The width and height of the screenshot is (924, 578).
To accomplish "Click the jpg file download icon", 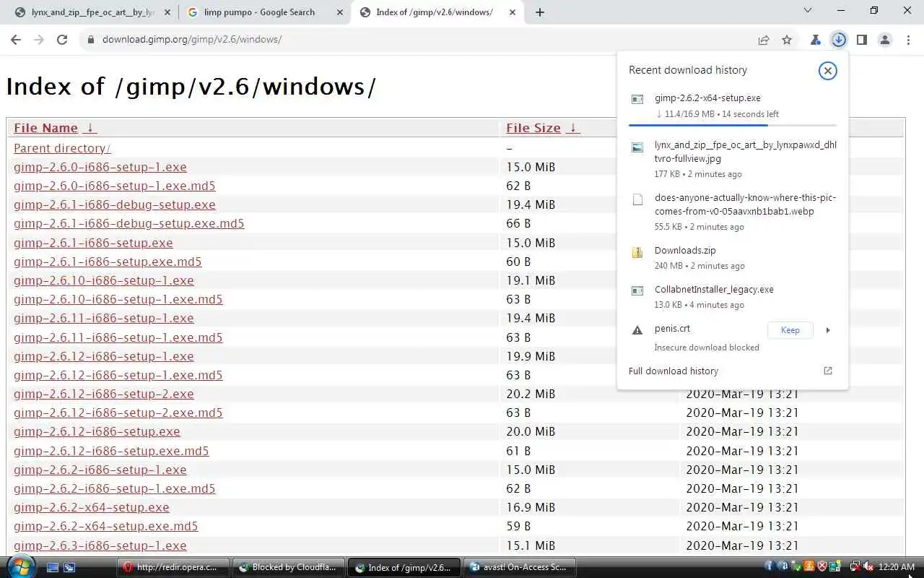I will point(637,147).
